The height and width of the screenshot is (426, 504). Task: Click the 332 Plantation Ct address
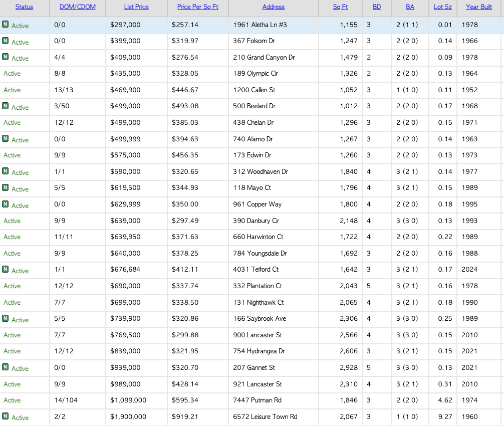(x=258, y=286)
